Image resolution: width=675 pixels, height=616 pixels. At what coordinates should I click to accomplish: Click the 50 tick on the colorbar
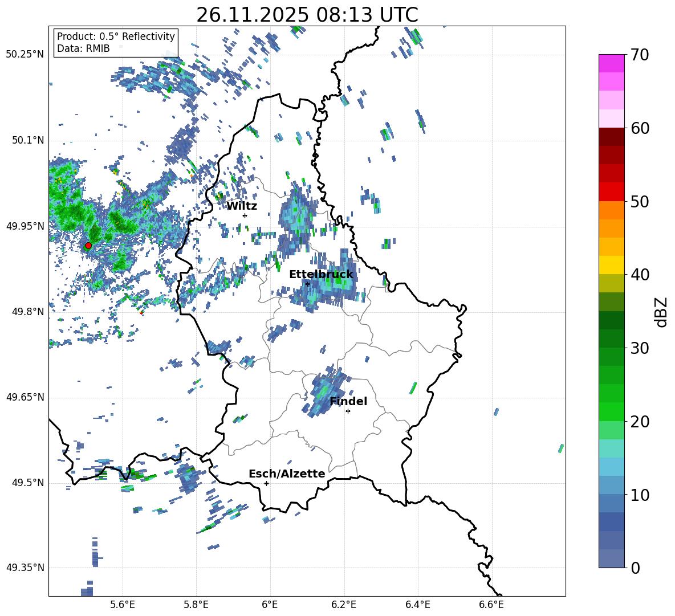tap(640, 201)
